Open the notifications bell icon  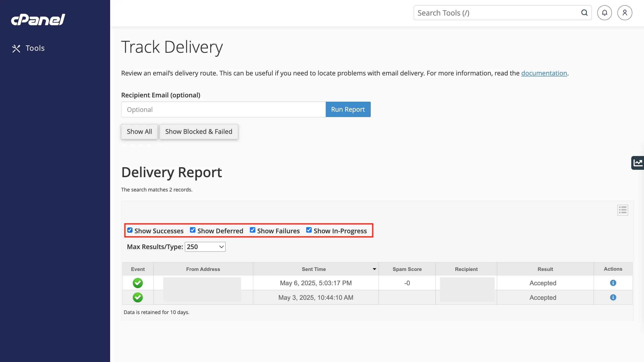pos(604,13)
